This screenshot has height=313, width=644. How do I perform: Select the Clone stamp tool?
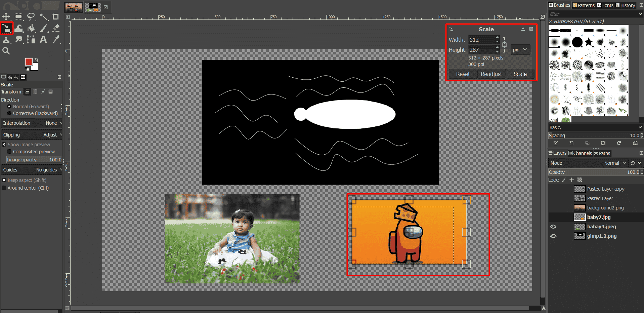(6, 40)
